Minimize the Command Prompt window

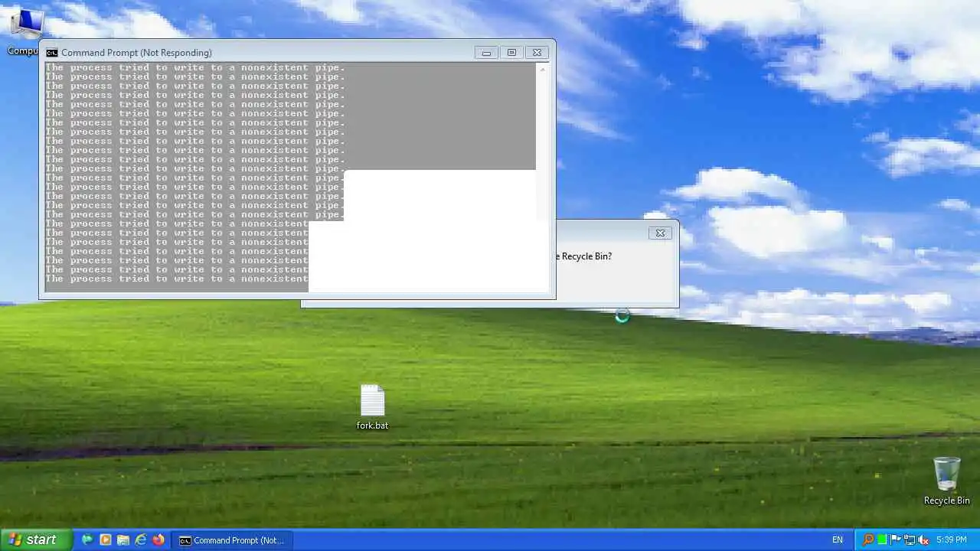click(486, 53)
